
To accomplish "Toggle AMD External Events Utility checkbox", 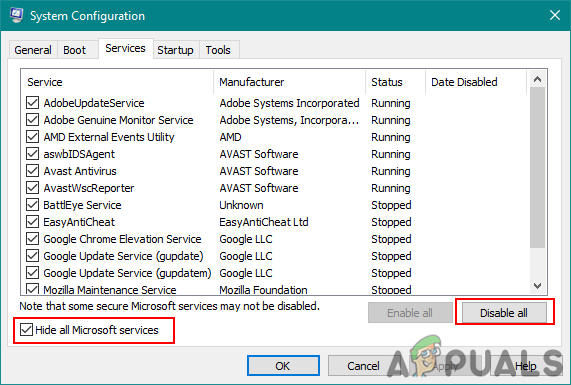I will point(32,137).
